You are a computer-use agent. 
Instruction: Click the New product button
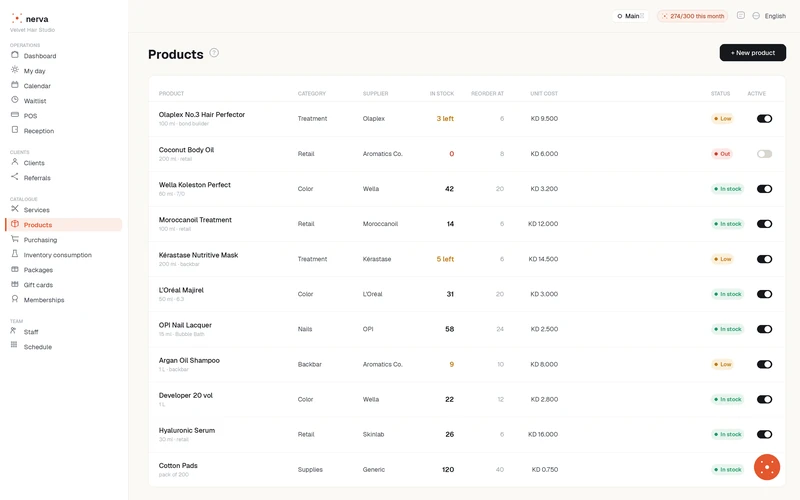(x=753, y=53)
